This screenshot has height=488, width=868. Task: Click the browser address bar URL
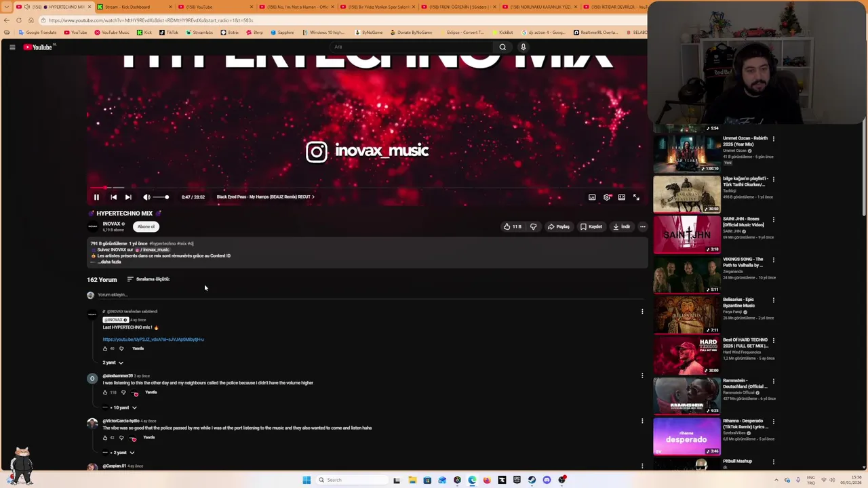coord(151,20)
